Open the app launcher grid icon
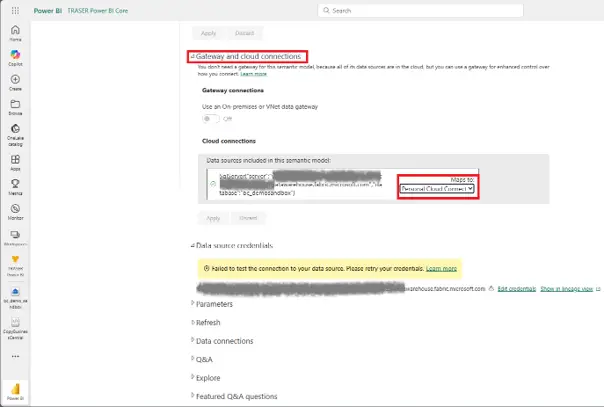Image resolution: width=604 pixels, height=407 pixels. [x=15, y=10]
